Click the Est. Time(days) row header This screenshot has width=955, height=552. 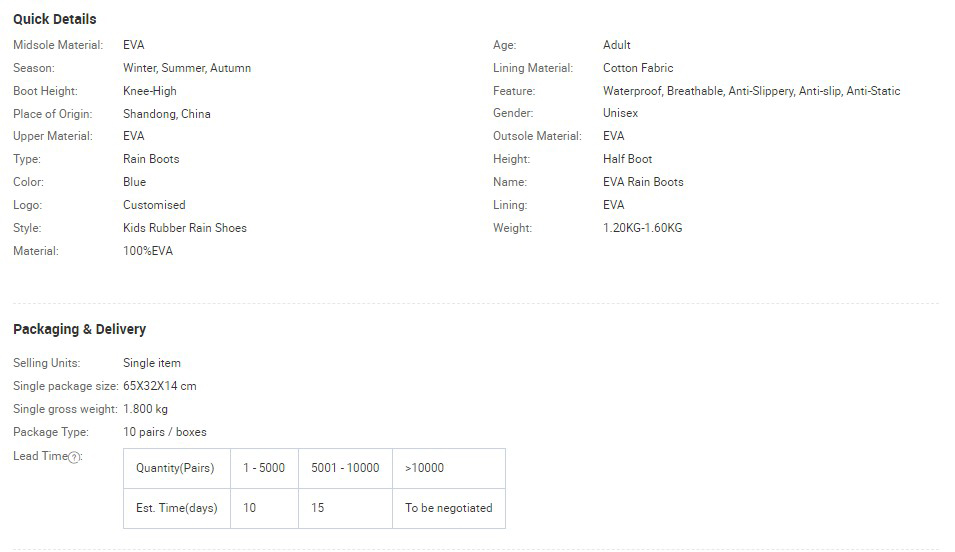(x=176, y=508)
